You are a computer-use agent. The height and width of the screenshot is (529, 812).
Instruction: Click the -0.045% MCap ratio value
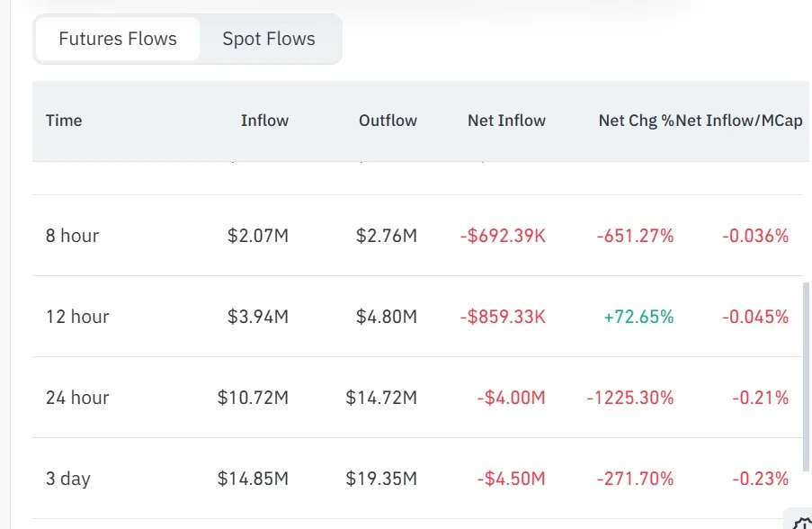[755, 317]
